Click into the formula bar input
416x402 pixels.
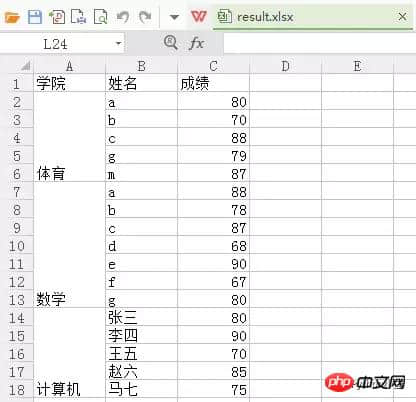tap(319, 43)
